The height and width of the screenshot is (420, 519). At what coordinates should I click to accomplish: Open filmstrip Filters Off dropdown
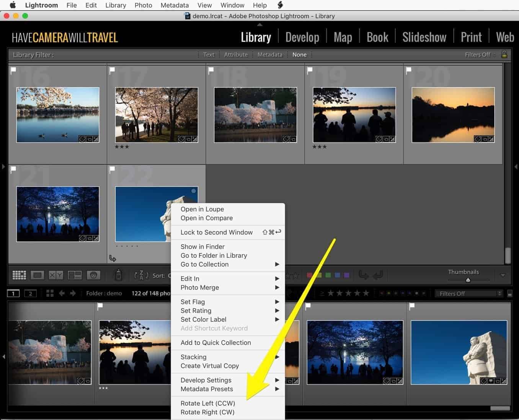(468, 294)
